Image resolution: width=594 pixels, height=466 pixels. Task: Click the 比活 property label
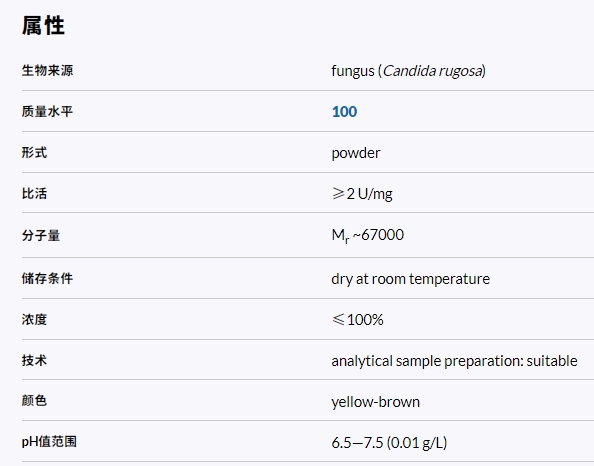pyautogui.click(x=34, y=194)
